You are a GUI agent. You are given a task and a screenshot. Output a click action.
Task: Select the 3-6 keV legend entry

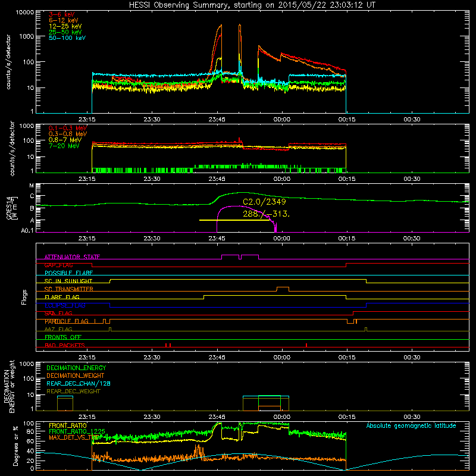62,14
